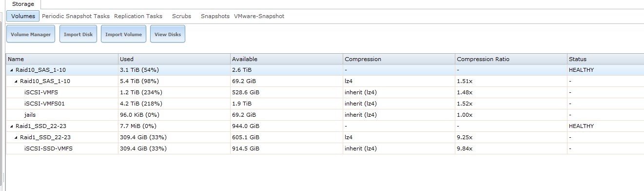Click the "605.1 GiB" available value
The width and height of the screenshot is (644, 191).
click(245, 138)
